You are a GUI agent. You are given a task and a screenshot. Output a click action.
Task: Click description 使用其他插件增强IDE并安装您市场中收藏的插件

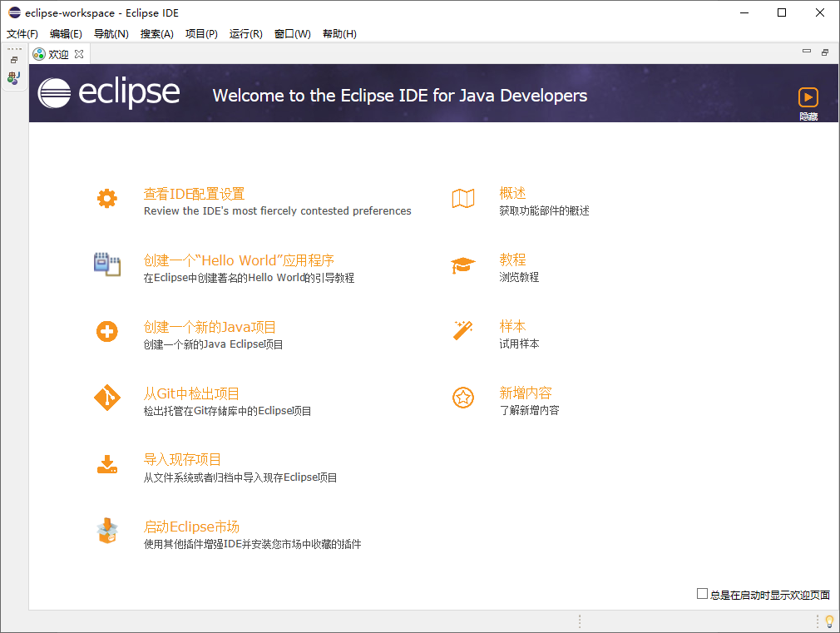click(x=252, y=544)
